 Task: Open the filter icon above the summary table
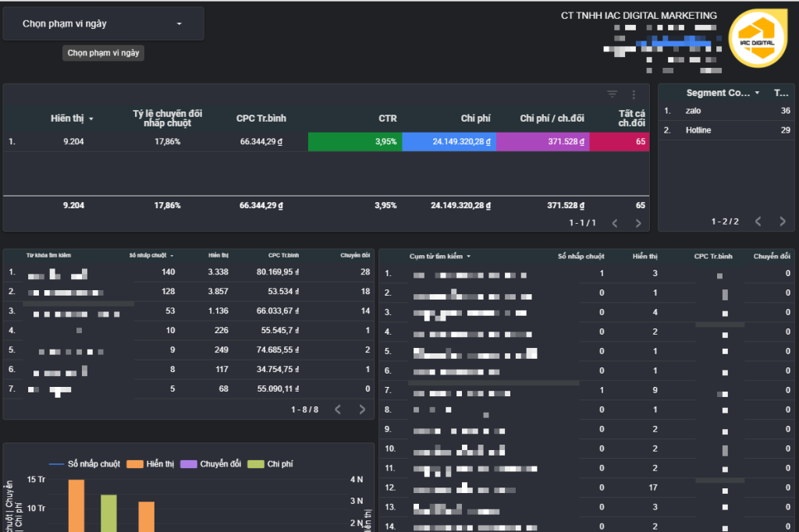tap(612, 94)
